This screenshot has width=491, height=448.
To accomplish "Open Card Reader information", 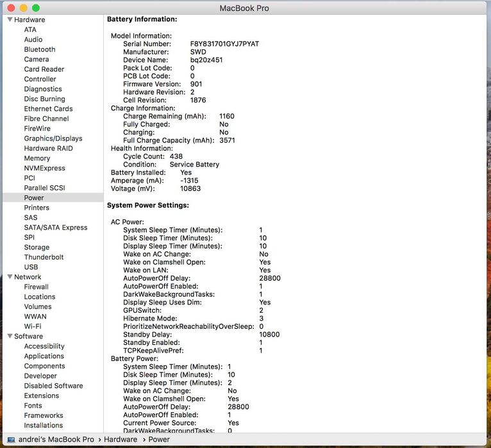I will coord(44,69).
